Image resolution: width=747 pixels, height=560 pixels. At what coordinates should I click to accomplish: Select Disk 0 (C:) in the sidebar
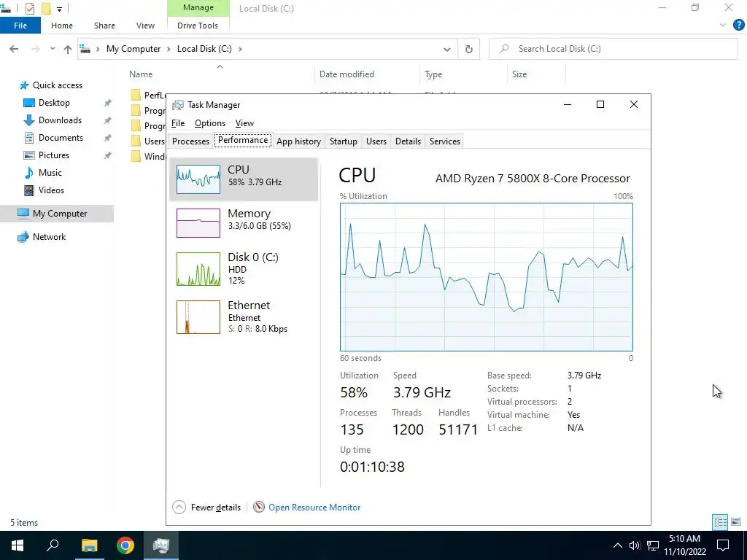(244, 269)
